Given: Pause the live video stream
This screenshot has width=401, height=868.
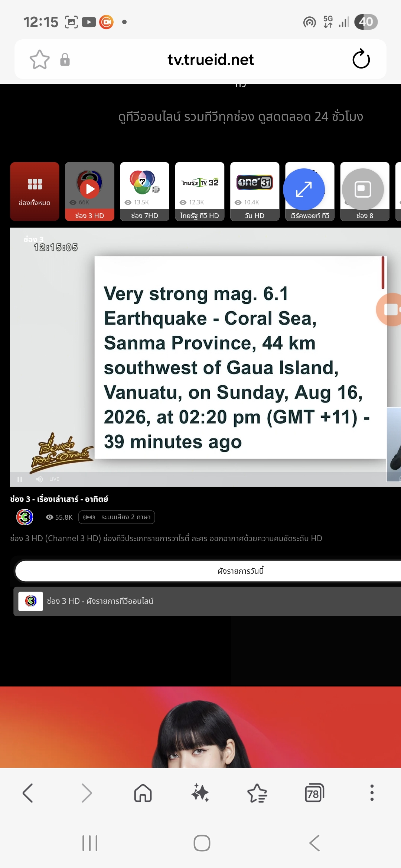Looking at the screenshot, I should tap(20, 479).
